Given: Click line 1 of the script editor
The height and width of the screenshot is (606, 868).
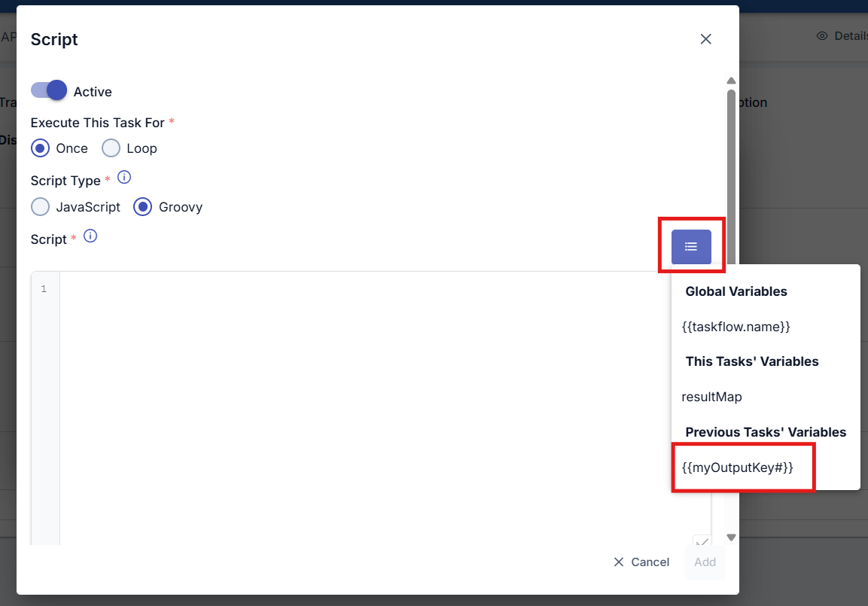Looking at the screenshot, I should coord(301,288).
